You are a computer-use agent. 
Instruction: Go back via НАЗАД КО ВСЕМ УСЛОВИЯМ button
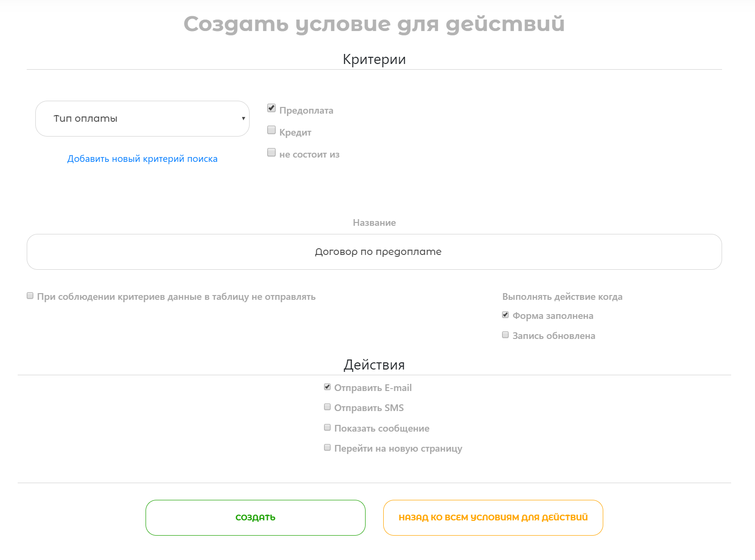493,518
